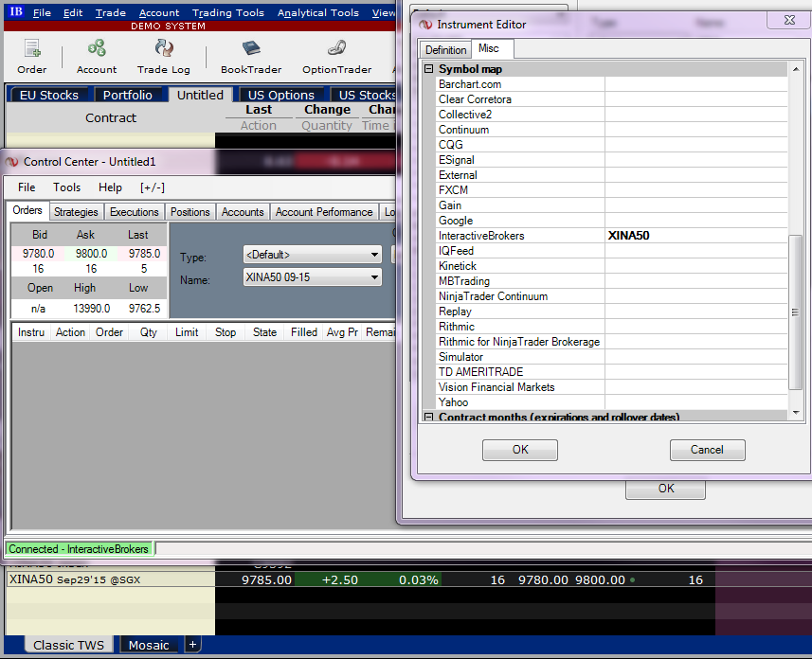
Task: Select the Untitled page tab
Action: (200, 96)
